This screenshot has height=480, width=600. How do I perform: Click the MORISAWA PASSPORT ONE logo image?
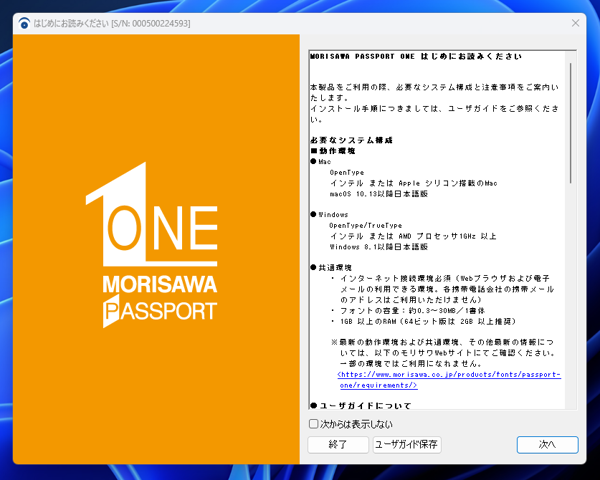coord(152,245)
